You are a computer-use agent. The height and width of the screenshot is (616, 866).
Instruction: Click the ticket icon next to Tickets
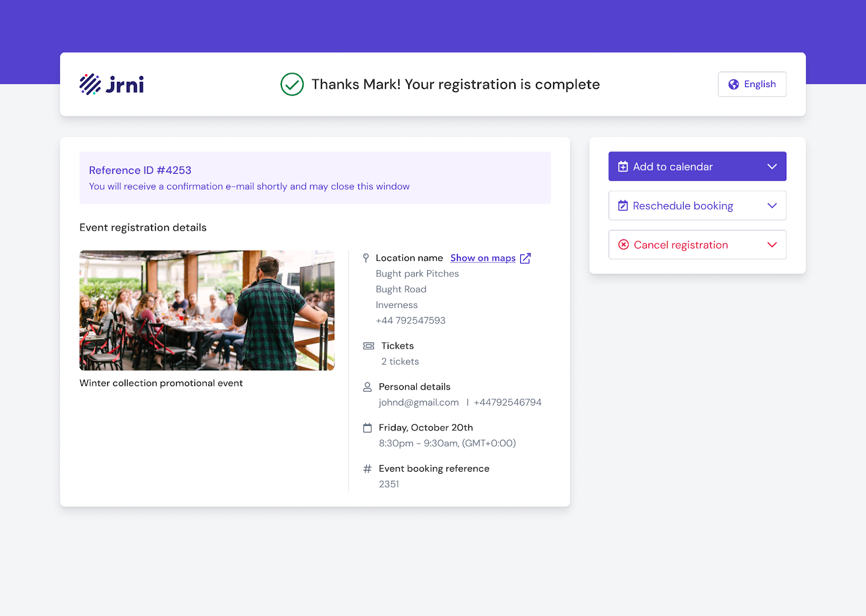tap(369, 346)
